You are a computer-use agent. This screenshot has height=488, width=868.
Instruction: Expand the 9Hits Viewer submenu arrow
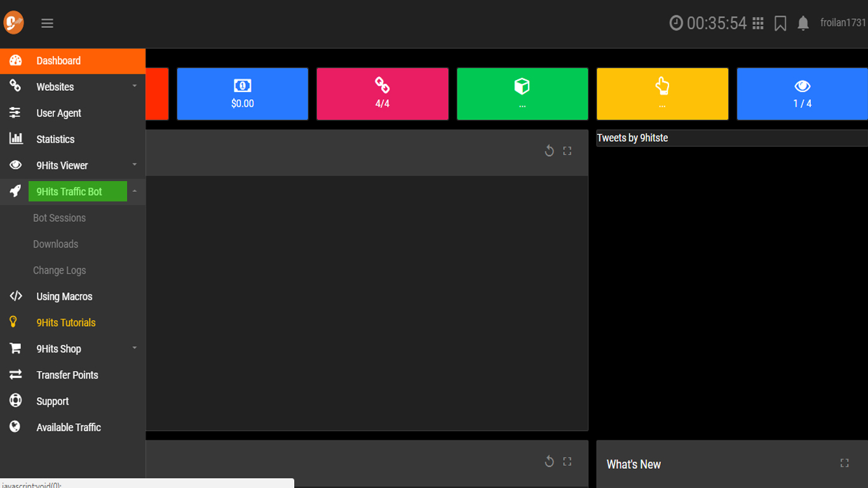(134, 165)
